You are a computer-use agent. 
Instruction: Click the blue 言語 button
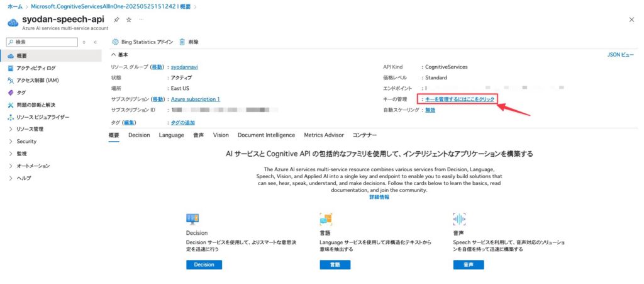(x=335, y=264)
